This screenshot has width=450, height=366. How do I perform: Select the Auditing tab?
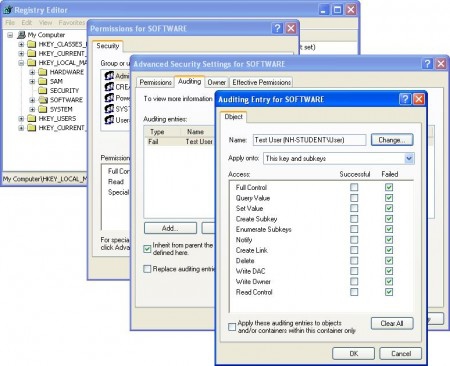click(189, 81)
